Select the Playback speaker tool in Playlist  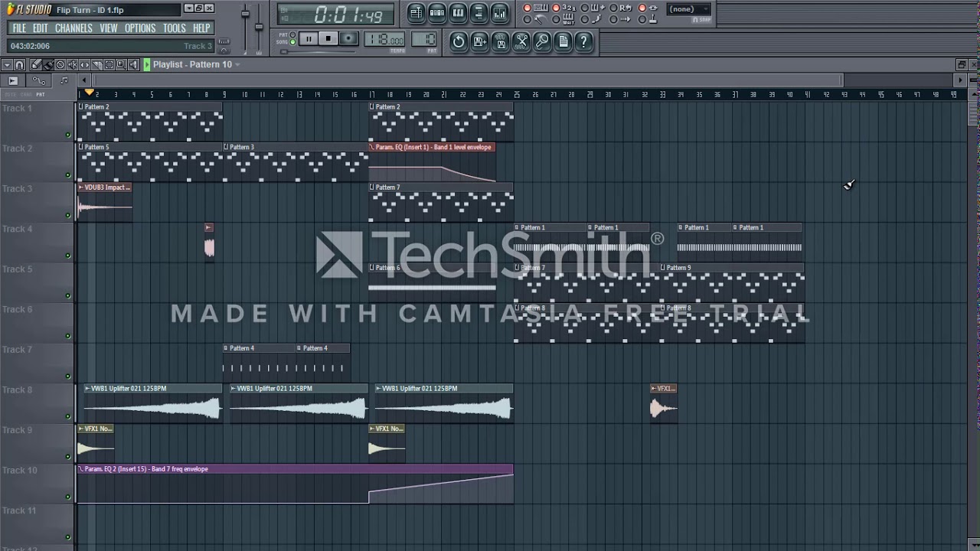pyautogui.click(x=133, y=64)
